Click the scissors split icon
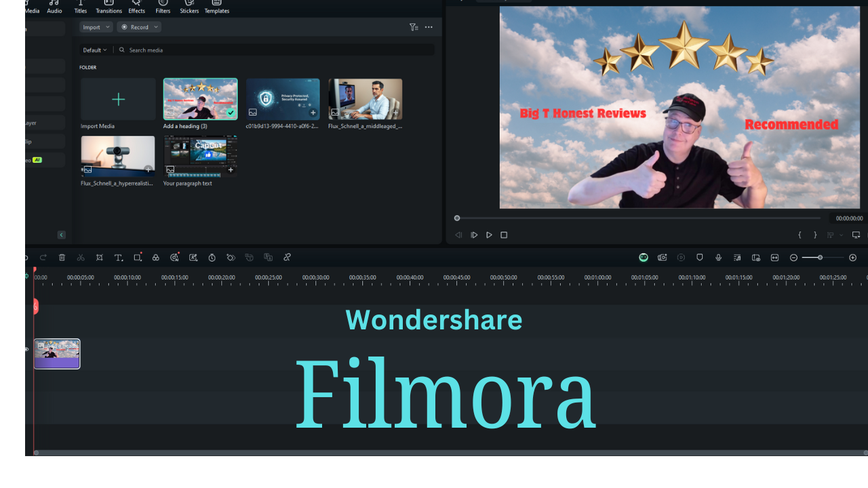The height and width of the screenshot is (488, 868). (81, 258)
